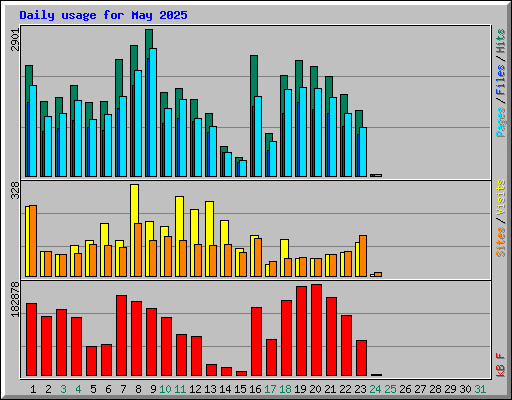Click day label 16 on the axis

pyautogui.click(x=255, y=389)
